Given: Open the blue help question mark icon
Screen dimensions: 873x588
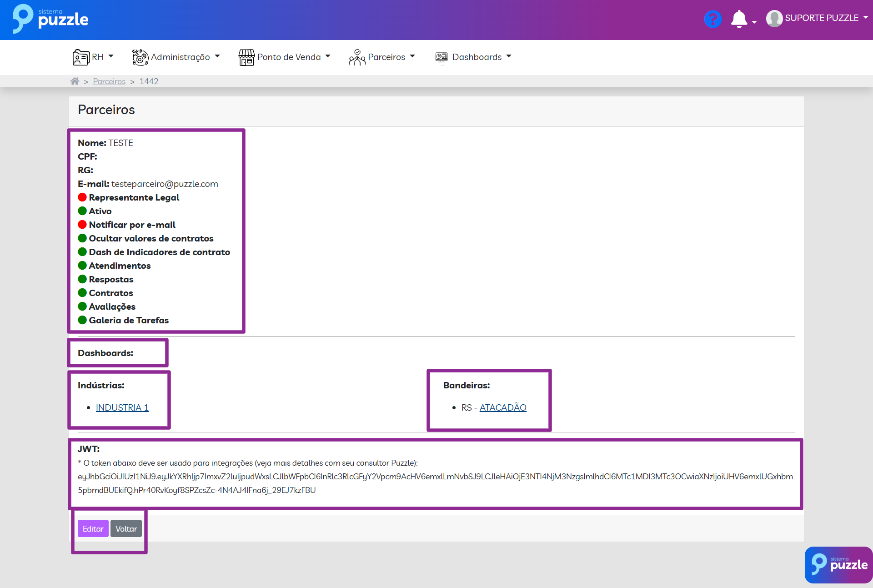Looking at the screenshot, I should (712, 19).
